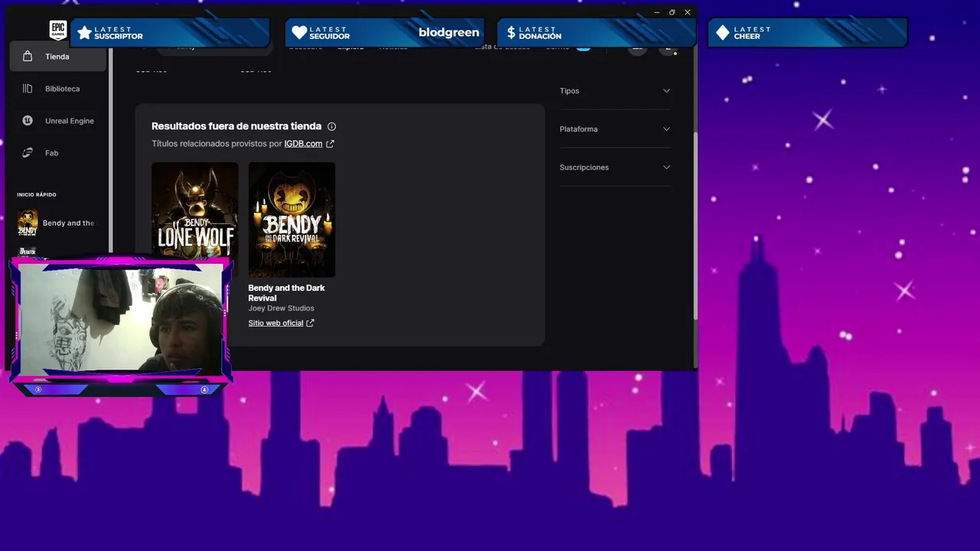Image resolution: width=980 pixels, height=551 pixels.
Task: Click the sidebar vertical scrollbar
Action: 111,150
